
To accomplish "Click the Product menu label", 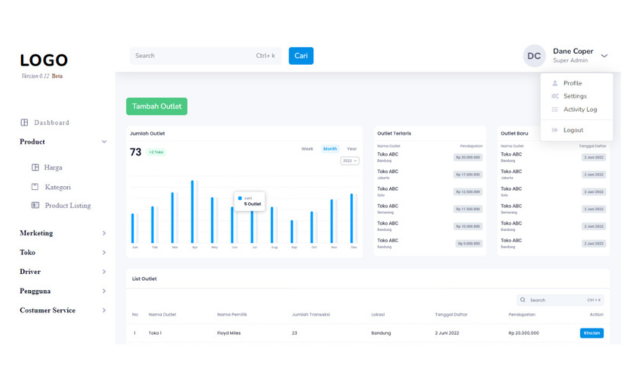I will coord(32,141).
